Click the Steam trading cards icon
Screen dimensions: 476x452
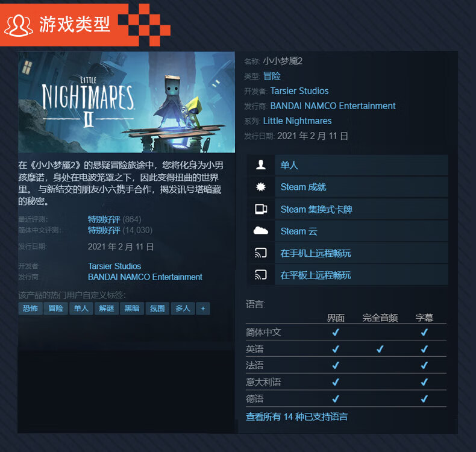(x=261, y=209)
